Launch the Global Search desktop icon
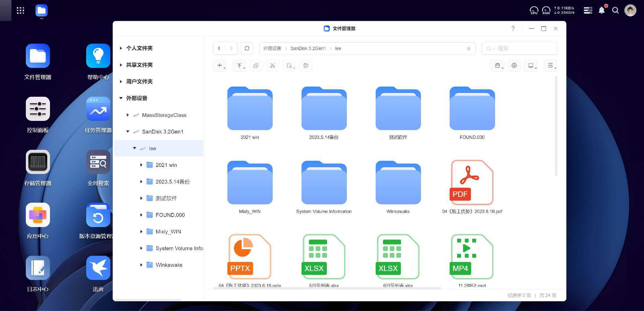This screenshot has height=311, width=644. tap(98, 162)
